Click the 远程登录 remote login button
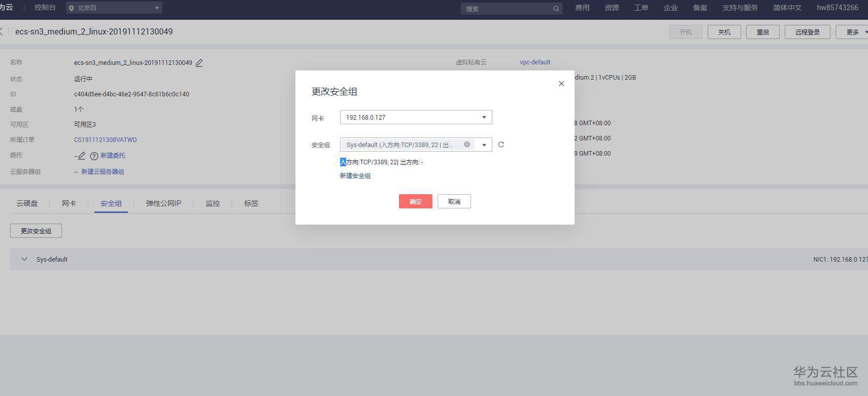Viewport: 868px width, 396px height. coord(808,32)
